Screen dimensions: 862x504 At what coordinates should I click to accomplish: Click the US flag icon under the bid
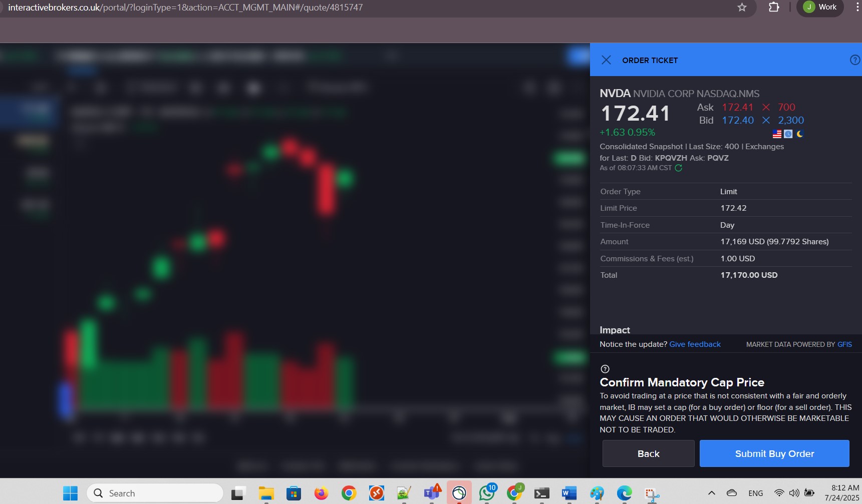coord(777,134)
